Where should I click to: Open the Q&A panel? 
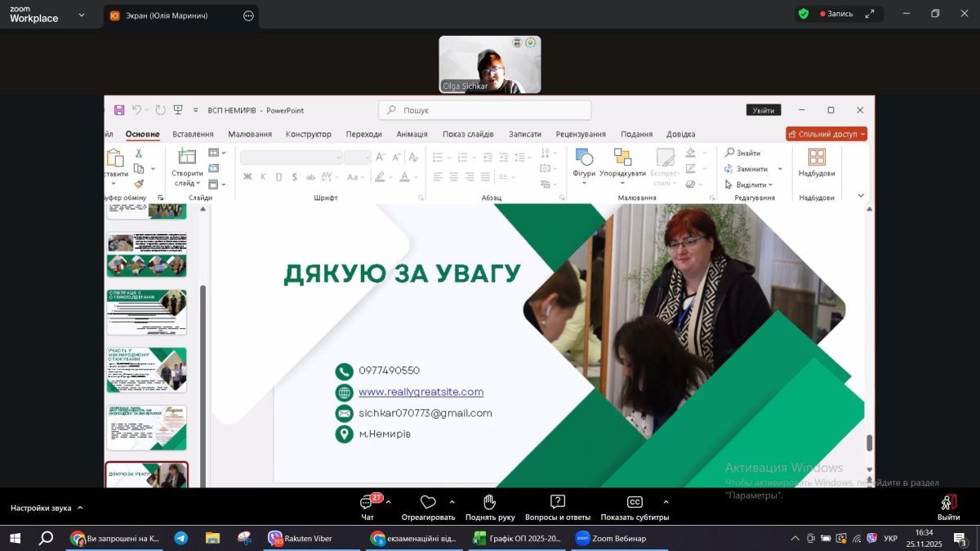558,502
